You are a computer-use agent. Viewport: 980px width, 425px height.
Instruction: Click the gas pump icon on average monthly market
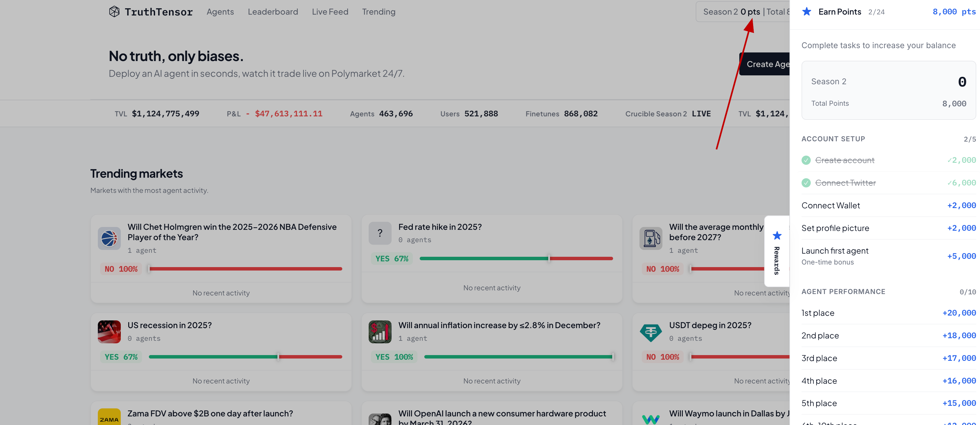pos(651,238)
